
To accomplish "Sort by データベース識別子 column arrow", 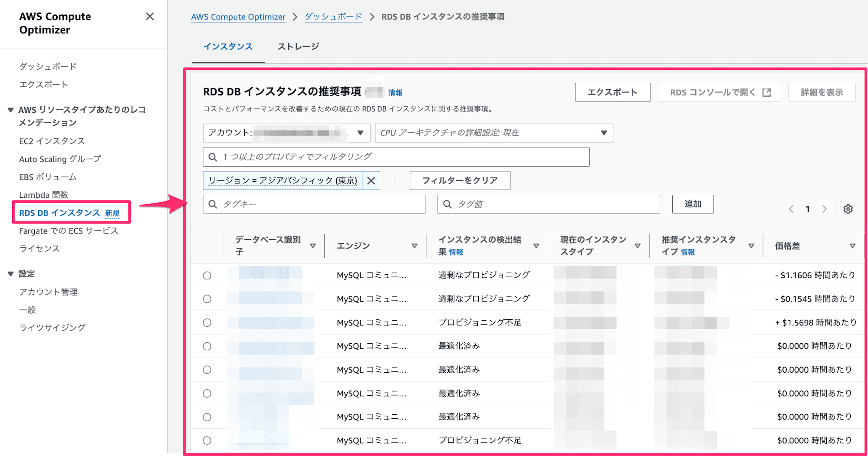I will [x=313, y=246].
